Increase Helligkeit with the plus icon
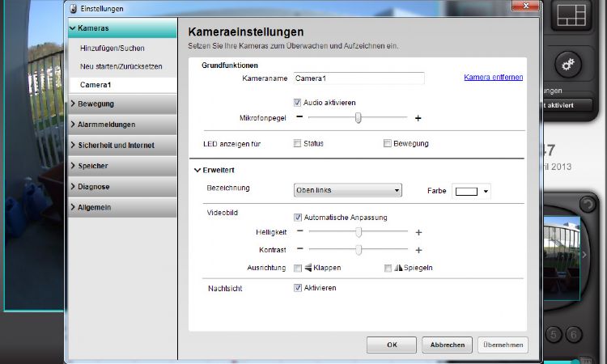This screenshot has height=364, width=607. [x=418, y=232]
